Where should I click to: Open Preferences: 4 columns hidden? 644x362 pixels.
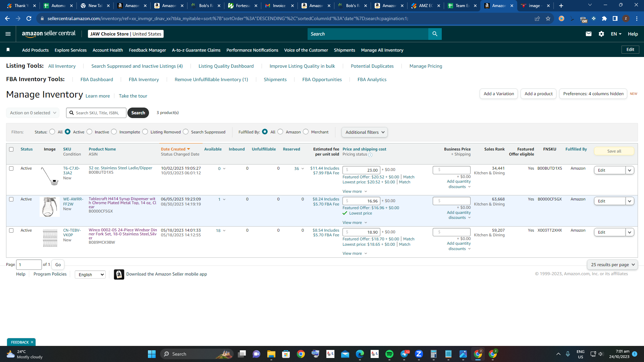(593, 94)
